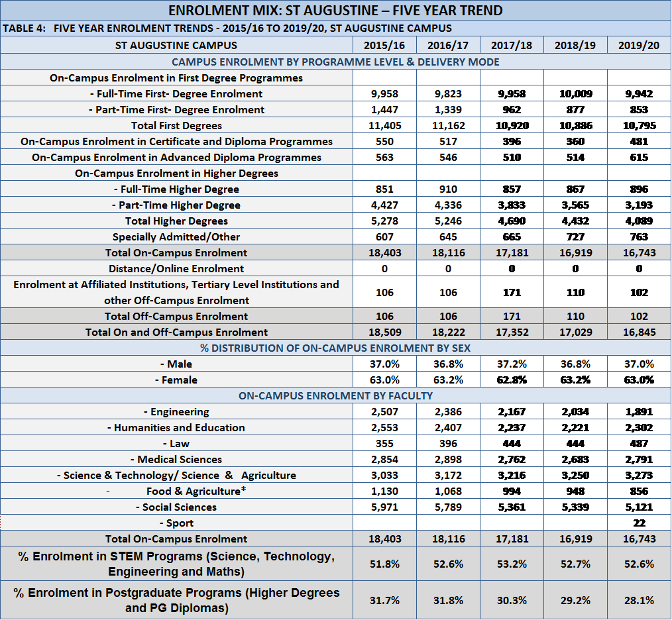Click the 'Specially Admitted/Other' row label

point(176,236)
